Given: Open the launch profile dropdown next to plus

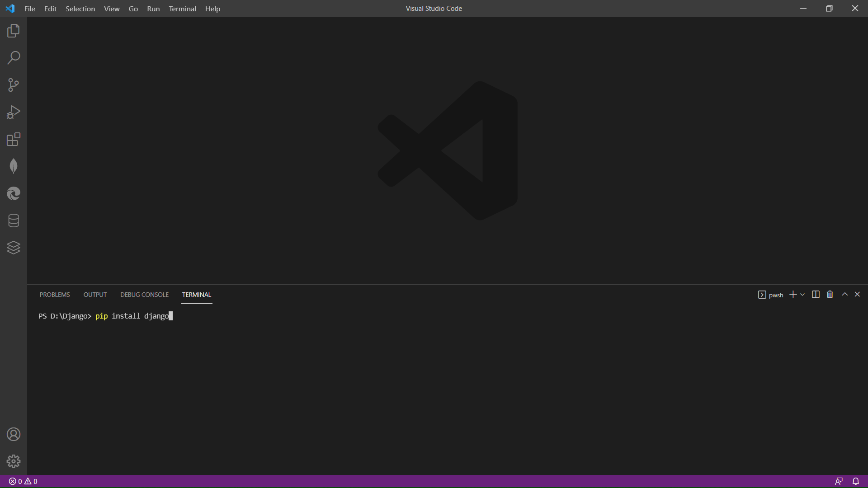Looking at the screenshot, I should (803, 295).
